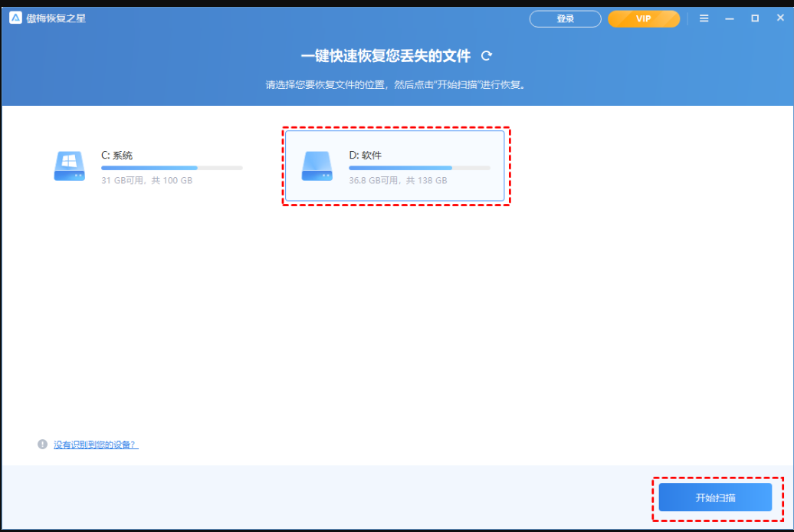Click the 傲梅恢复之星 window title text
The width and height of the screenshot is (794, 532).
coord(56,18)
